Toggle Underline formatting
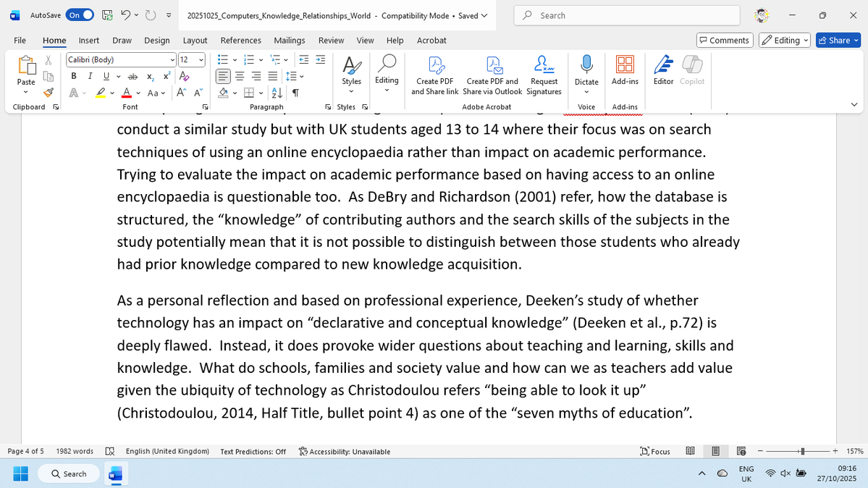This screenshot has width=868, height=488. pos(106,77)
